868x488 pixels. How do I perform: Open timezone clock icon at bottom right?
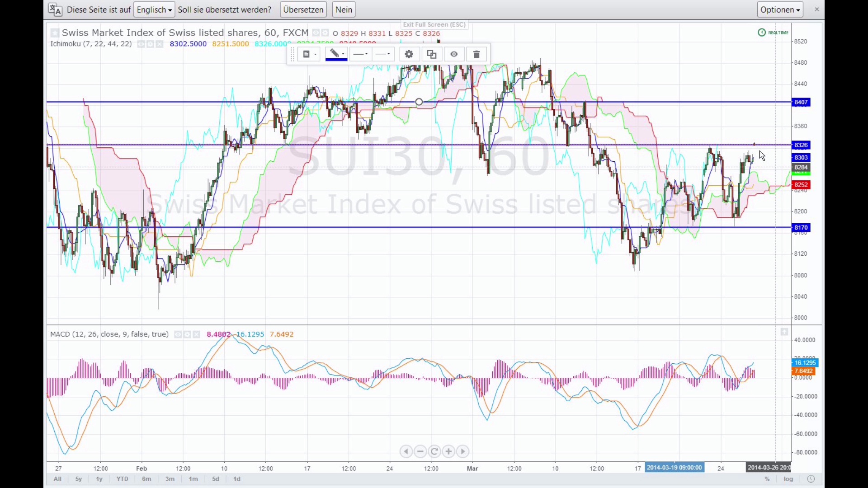click(x=811, y=479)
